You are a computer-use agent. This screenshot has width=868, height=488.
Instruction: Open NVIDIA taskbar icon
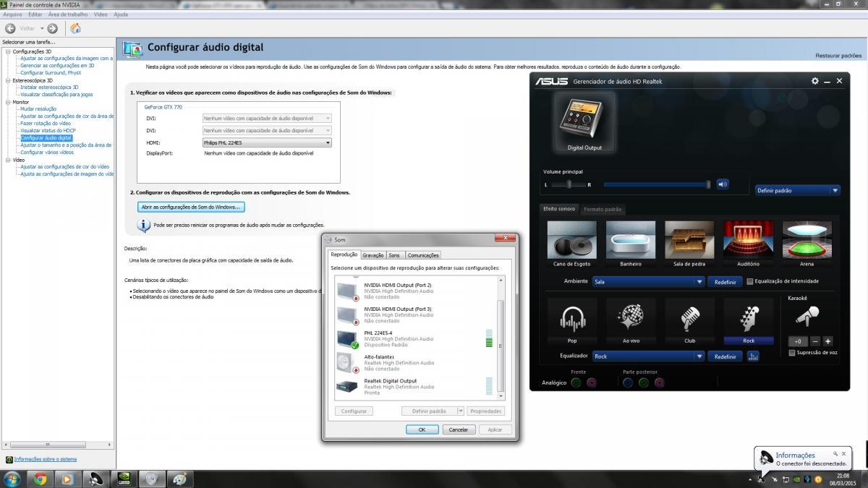point(123,479)
